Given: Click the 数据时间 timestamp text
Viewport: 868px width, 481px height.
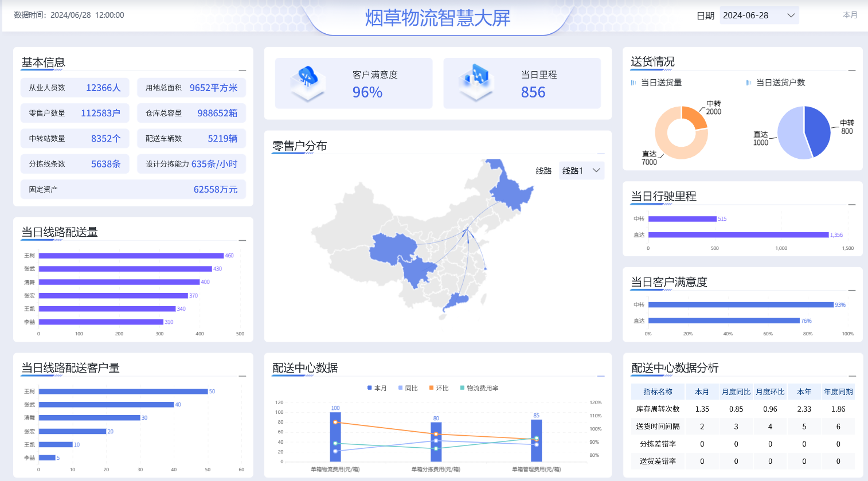Looking at the screenshot, I should coord(69,15).
